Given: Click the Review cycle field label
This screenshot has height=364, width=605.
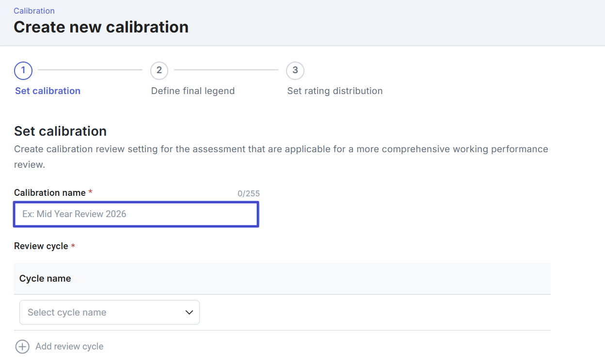Looking at the screenshot, I should (x=41, y=246).
